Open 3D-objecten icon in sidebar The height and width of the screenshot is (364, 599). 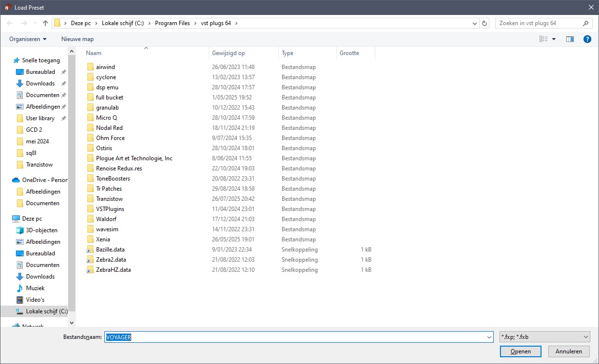coord(20,230)
